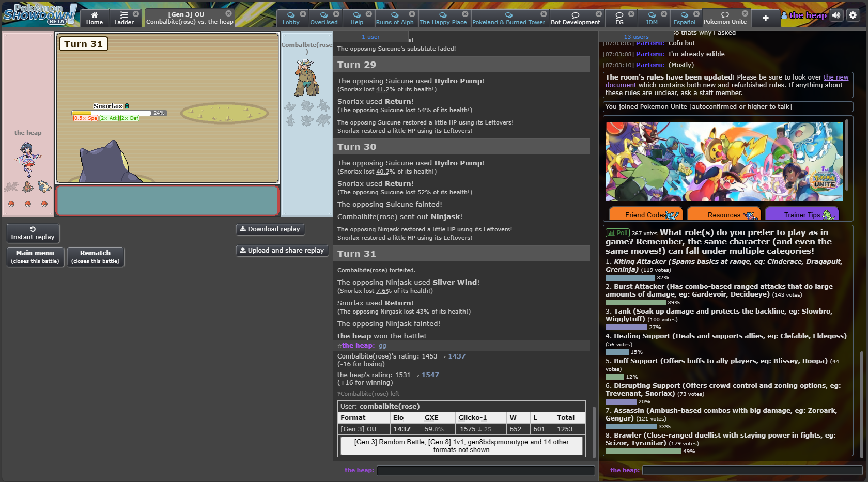
Task: Click the heap trainer avatar sprite
Action: (x=27, y=160)
